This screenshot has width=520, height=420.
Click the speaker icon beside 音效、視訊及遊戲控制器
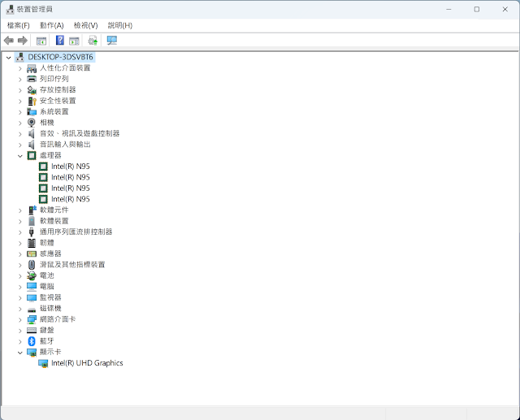[32, 134]
